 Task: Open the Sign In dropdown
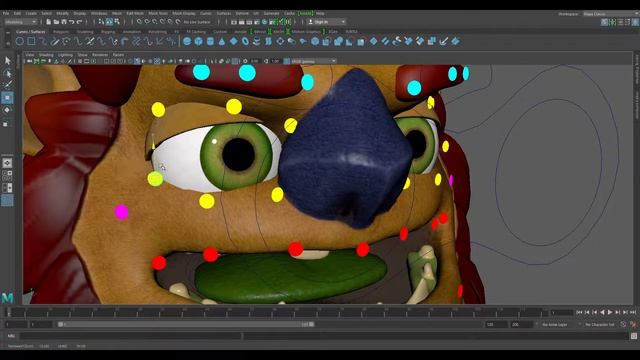point(327,22)
